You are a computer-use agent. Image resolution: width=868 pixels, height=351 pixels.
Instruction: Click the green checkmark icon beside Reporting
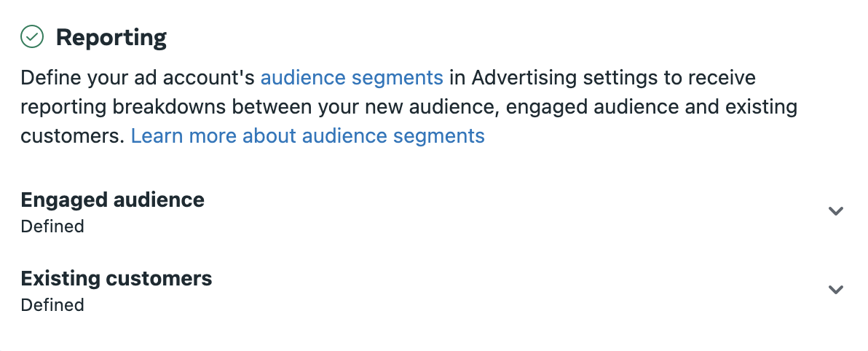[x=32, y=37]
